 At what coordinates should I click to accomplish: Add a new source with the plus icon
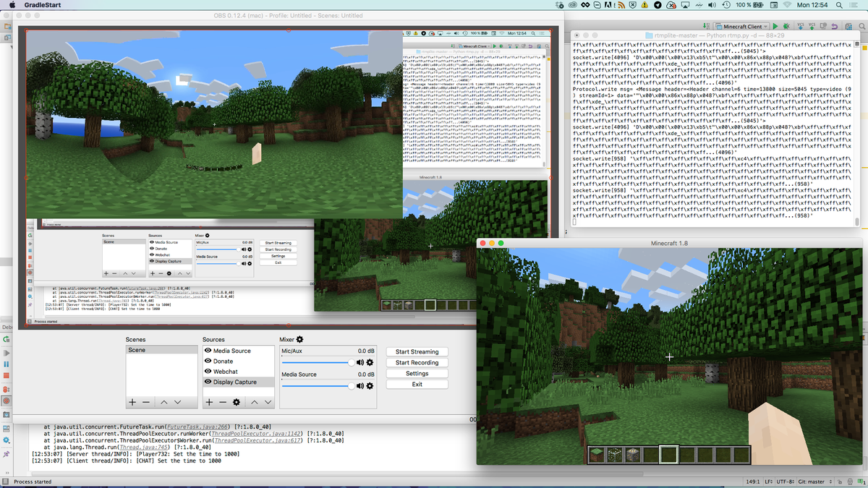(x=209, y=401)
